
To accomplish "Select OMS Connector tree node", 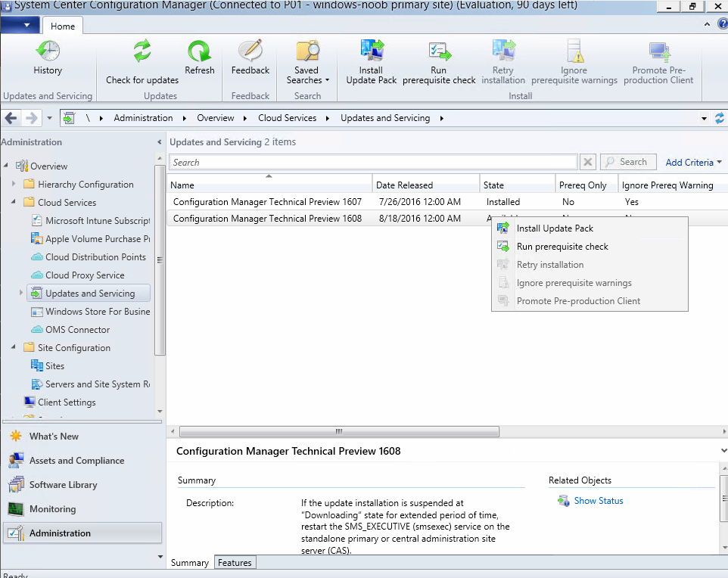I will (70, 330).
